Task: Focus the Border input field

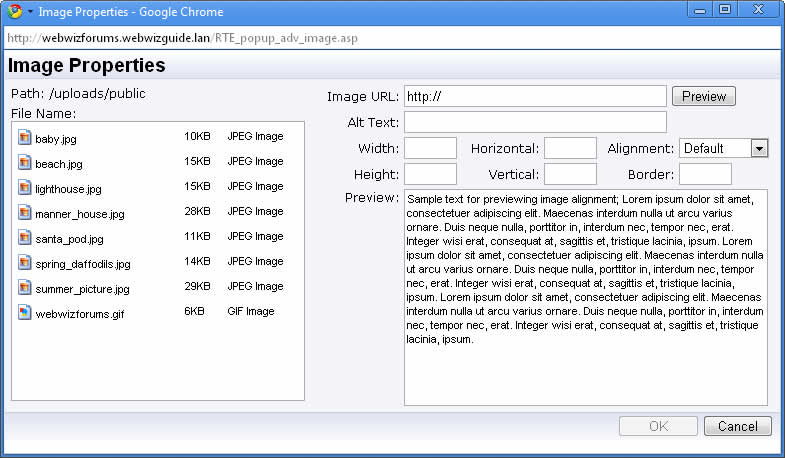Action: click(705, 174)
